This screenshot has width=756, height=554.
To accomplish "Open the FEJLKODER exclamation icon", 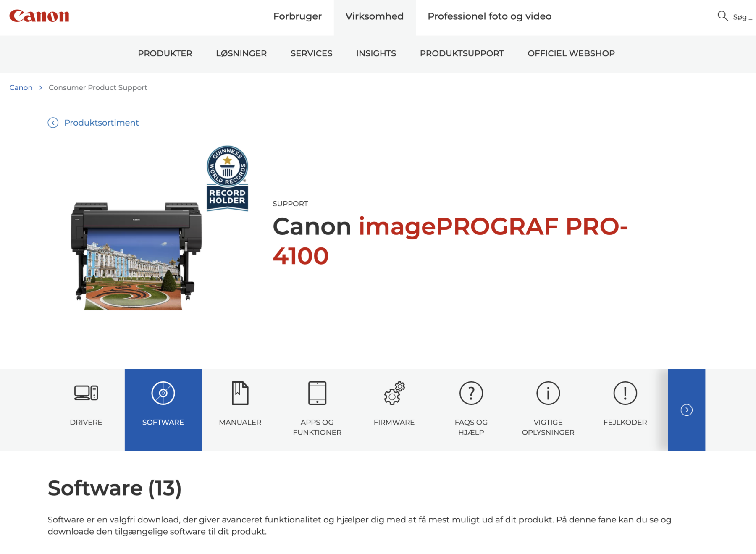I will coord(625,393).
